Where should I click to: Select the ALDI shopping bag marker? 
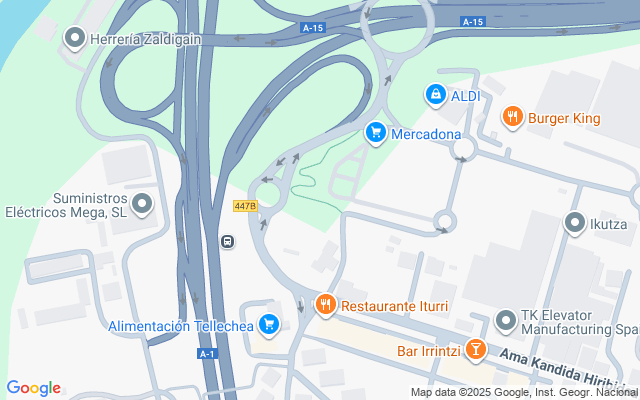pos(436,96)
